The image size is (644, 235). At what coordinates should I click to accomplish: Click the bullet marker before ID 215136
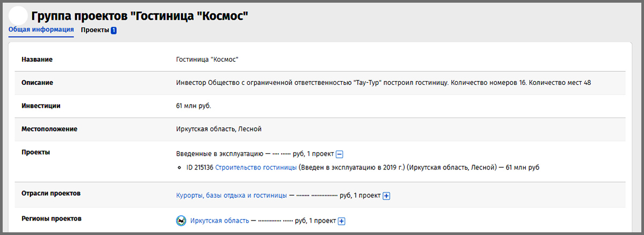click(180, 168)
